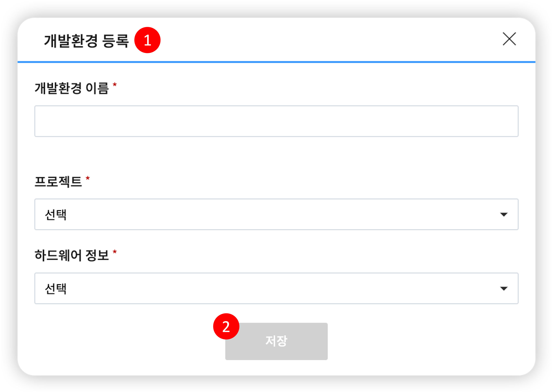Click the 개발환경 이름 field label

tap(72, 88)
